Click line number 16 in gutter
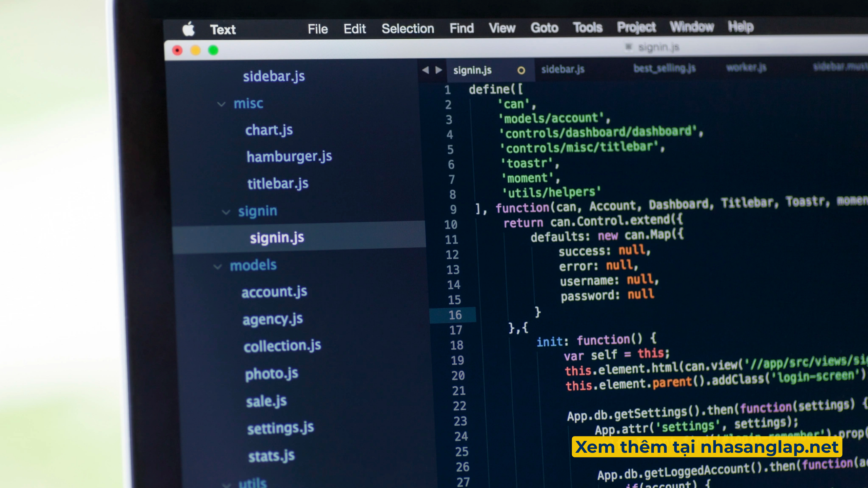Image resolution: width=868 pixels, height=488 pixels. click(x=455, y=315)
